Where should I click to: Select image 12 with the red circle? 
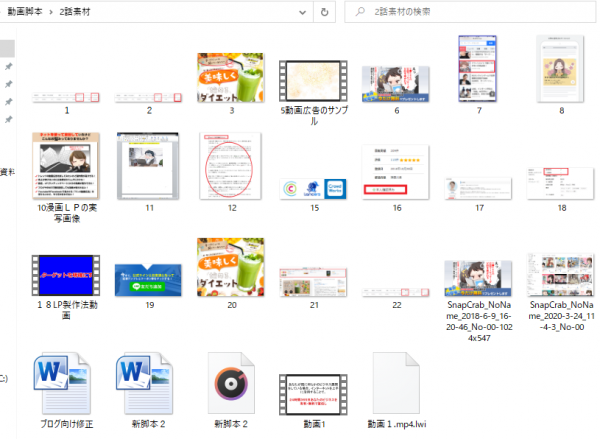(230, 165)
